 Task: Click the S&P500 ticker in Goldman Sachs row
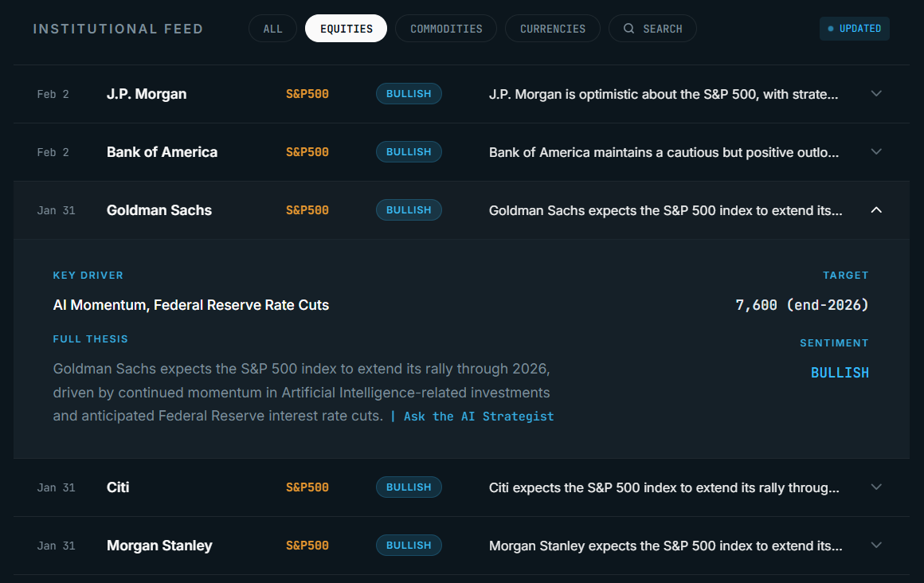click(x=307, y=209)
